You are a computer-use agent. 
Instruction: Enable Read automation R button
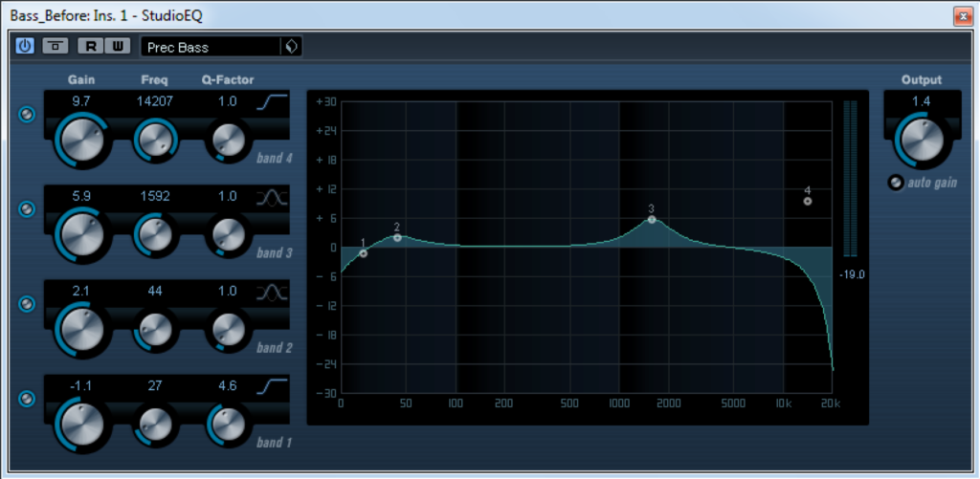pyautogui.click(x=91, y=46)
